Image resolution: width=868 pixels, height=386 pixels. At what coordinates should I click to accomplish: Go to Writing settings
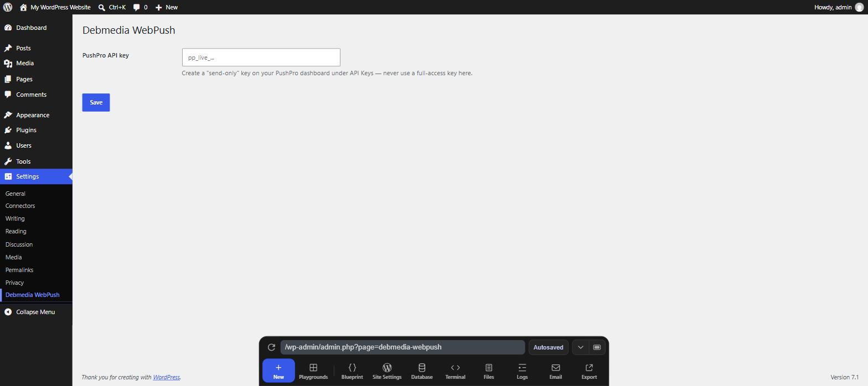tap(15, 218)
